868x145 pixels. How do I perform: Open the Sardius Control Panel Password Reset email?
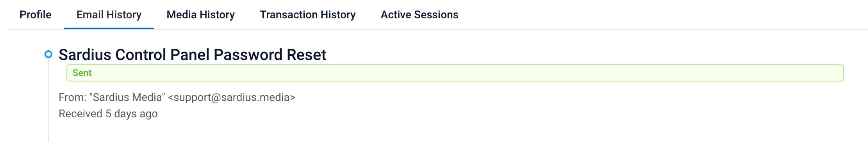point(192,55)
